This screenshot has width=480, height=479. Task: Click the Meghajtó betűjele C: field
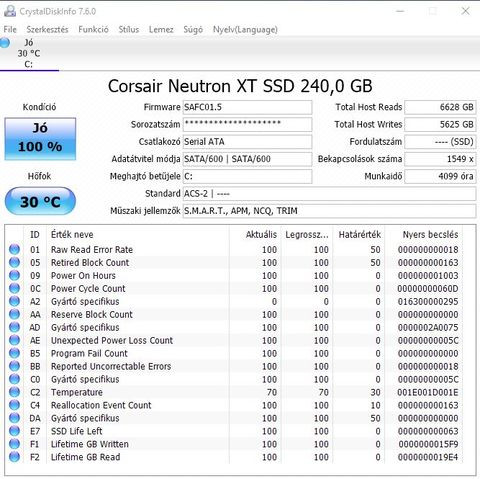tap(247, 176)
